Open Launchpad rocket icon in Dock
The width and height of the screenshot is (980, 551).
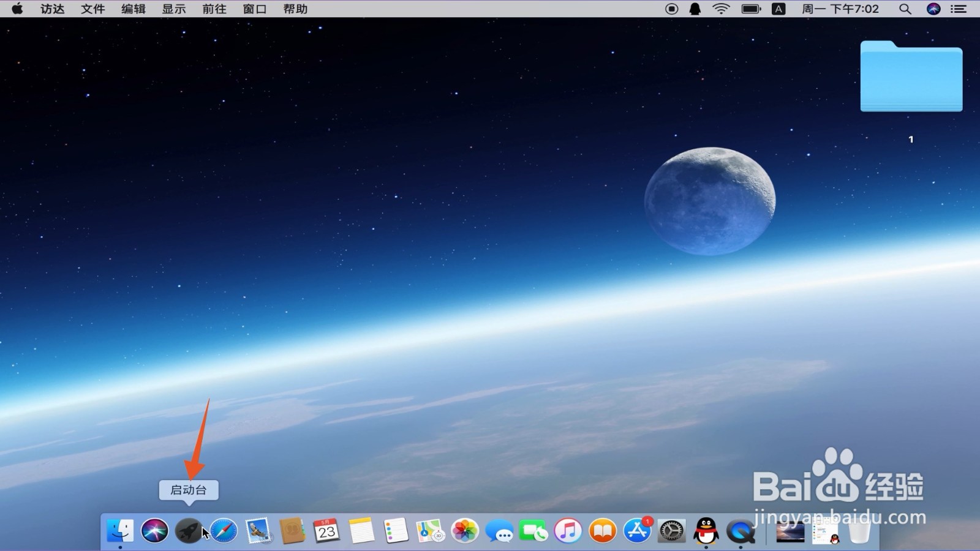tap(189, 530)
